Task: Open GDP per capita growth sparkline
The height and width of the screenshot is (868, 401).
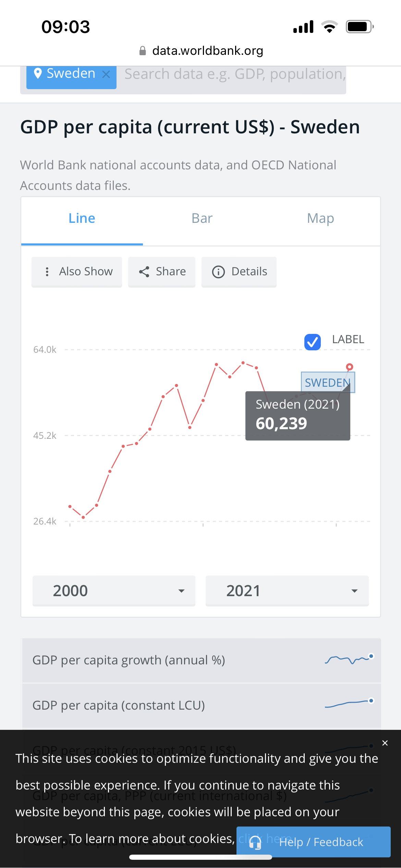Action: (349, 659)
